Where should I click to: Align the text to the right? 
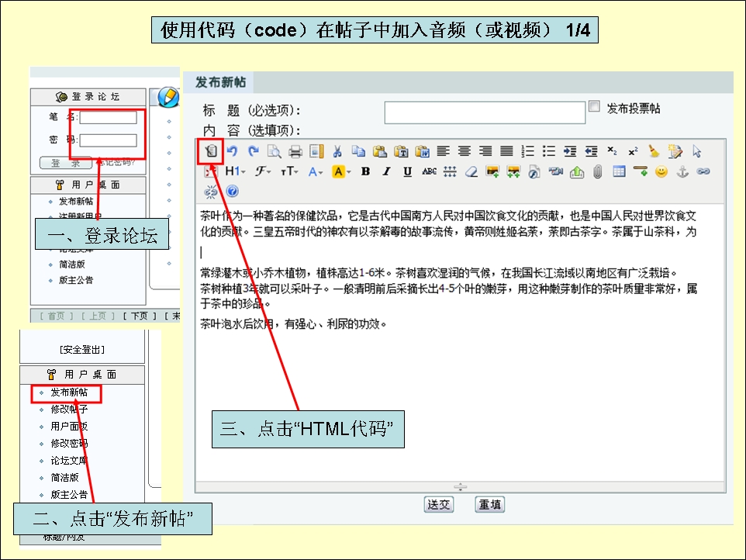(x=485, y=151)
